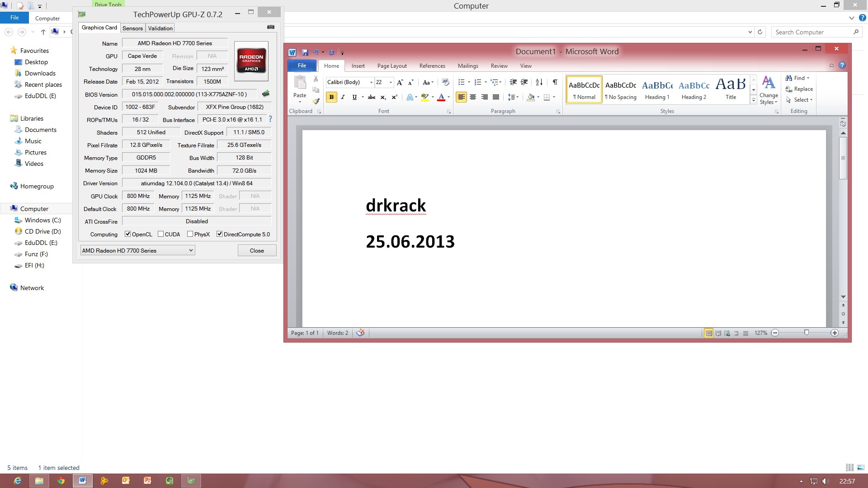This screenshot has width=868, height=488.
Task: Click Bus Interface question mark
Action: [x=270, y=119]
